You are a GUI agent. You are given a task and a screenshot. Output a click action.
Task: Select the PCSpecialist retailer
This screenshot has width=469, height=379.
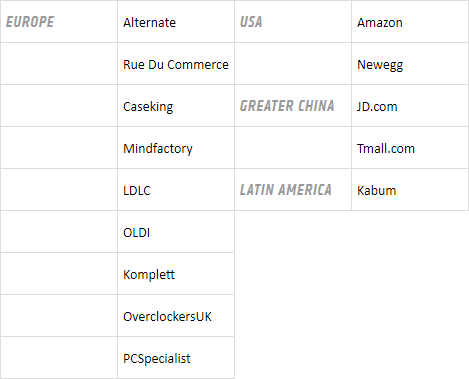[x=157, y=359]
